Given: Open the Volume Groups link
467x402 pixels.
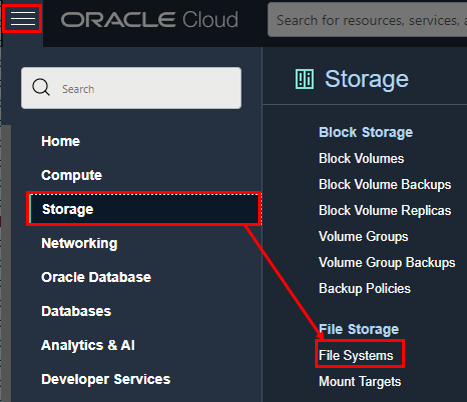Looking at the screenshot, I should tap(363, 236).
